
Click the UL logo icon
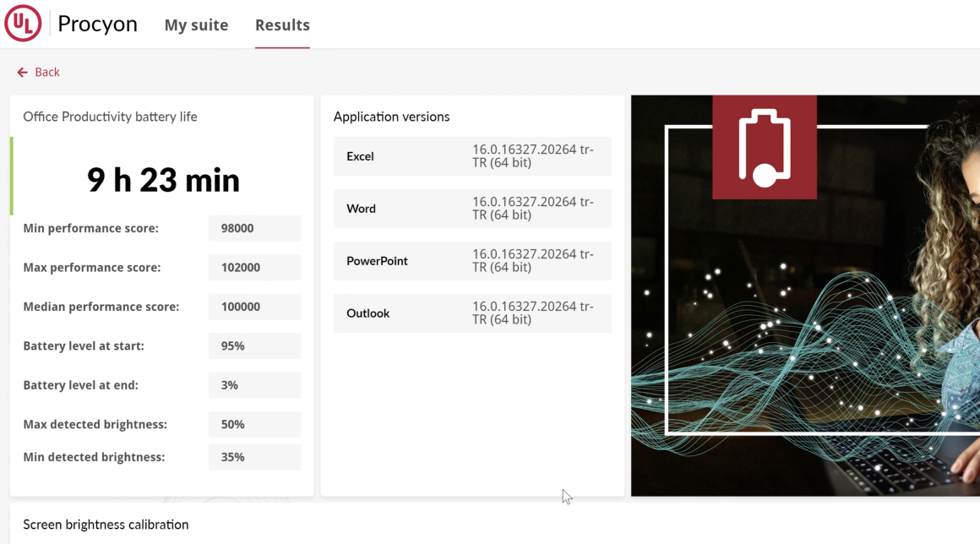click(23, 23)
